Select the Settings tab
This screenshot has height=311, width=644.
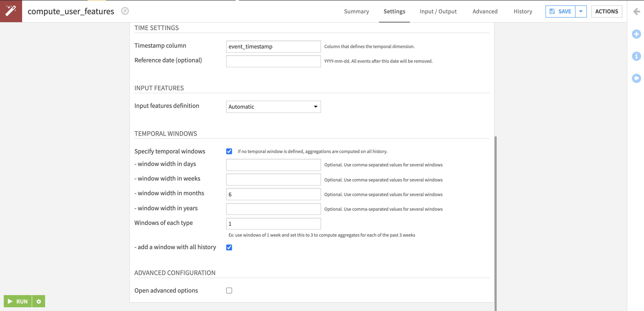394,11
